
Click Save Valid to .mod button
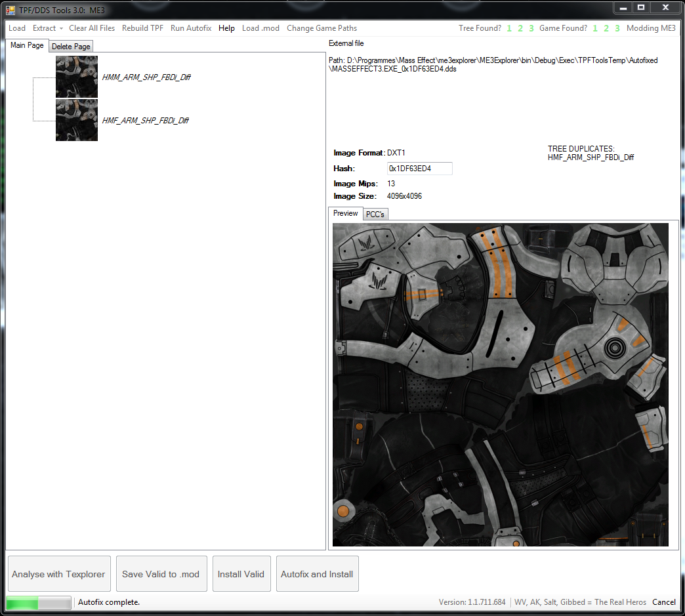tap(161, 574)
